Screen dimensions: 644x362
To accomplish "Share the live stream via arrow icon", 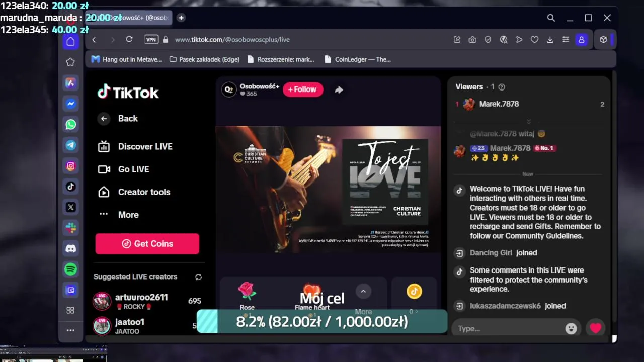I will pyautogui.click(x=339, y=89).
